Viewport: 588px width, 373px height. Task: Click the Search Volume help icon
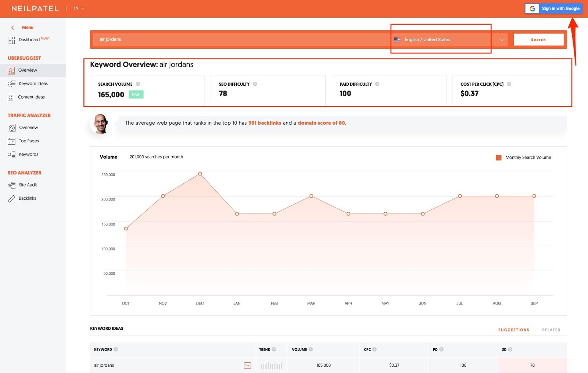tap(138, 84)
